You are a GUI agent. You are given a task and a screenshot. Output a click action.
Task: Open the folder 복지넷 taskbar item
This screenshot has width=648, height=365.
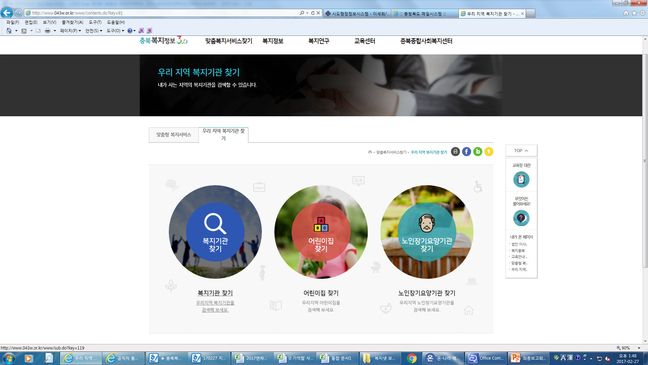tap(379, 358)
